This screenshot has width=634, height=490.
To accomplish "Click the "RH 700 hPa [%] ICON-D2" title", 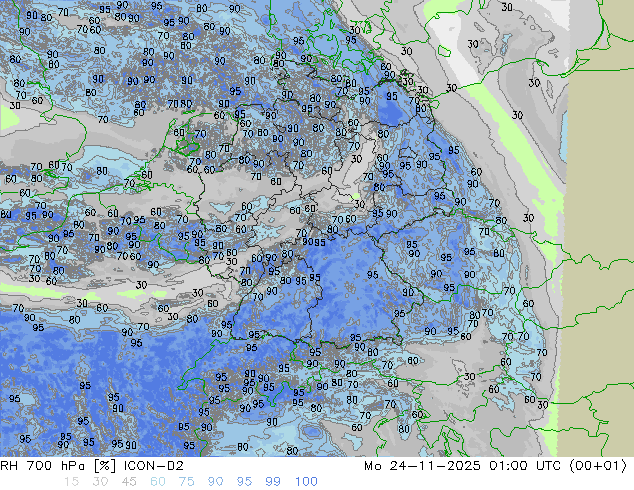I will tap(92, 466).
